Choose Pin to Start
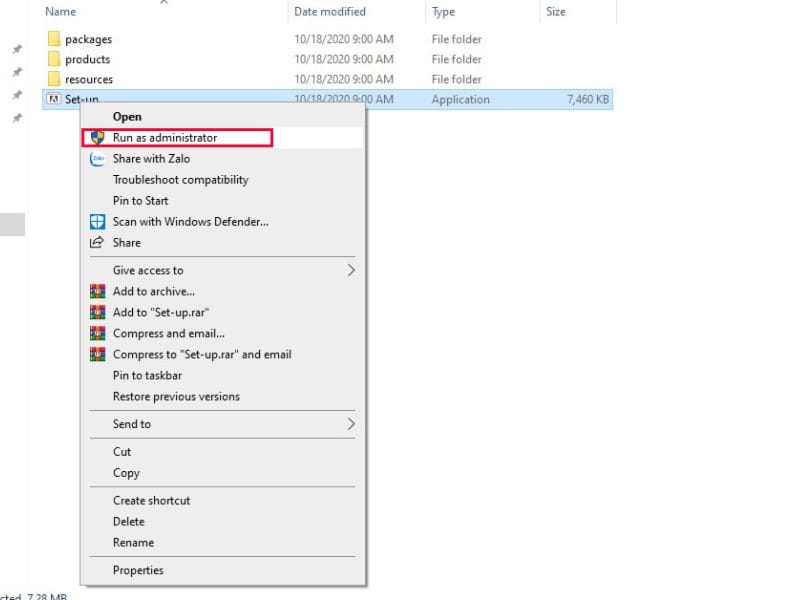 click(140, 201)
